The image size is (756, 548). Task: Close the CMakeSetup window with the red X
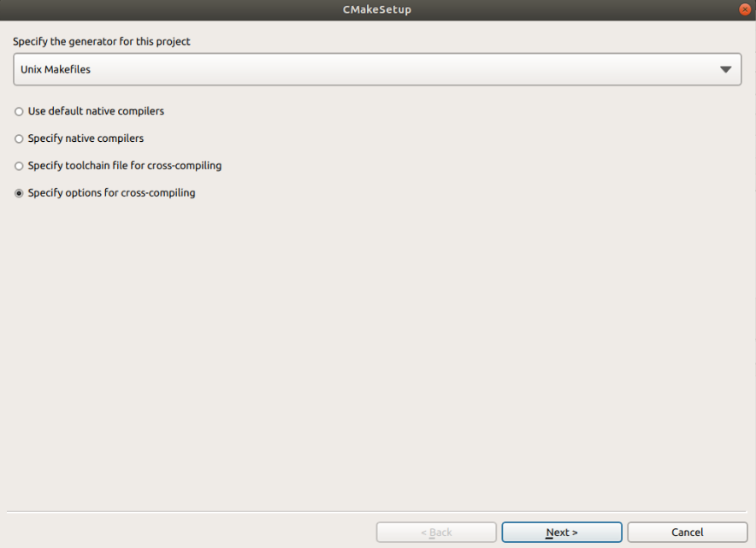coord(745,9)
